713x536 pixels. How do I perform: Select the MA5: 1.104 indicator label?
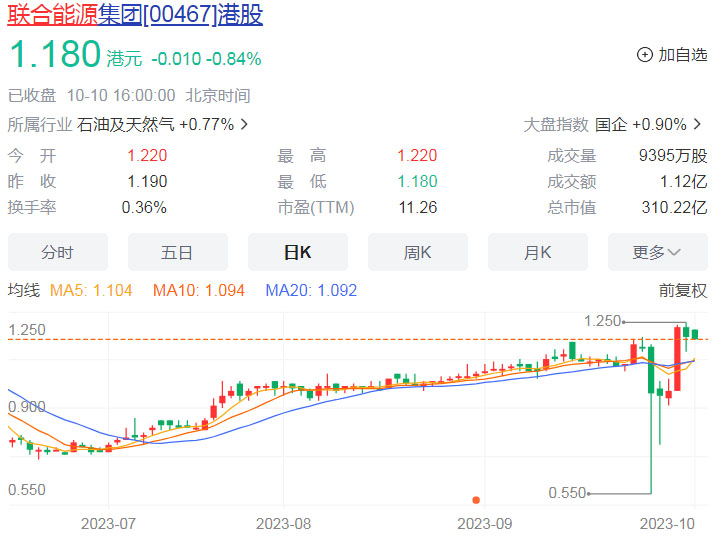pyautogui.click(x=91, y=290)
